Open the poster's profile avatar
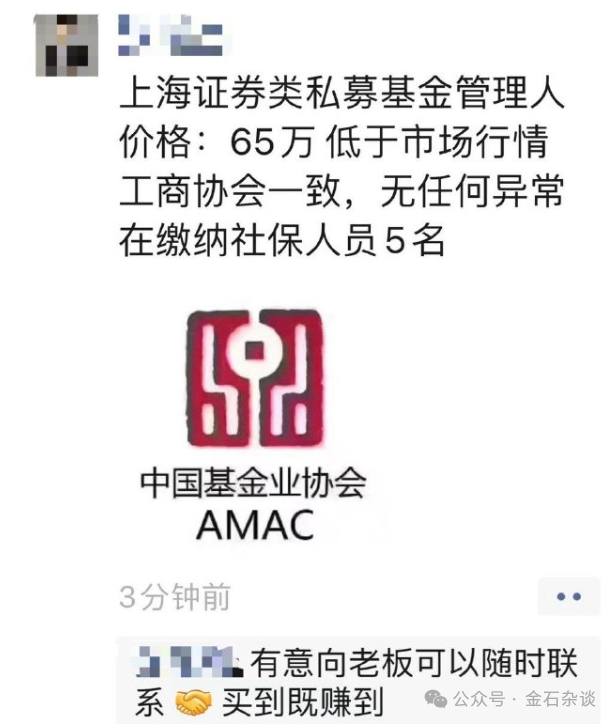This screenshot has height=724, width=616. coord(67,45)
